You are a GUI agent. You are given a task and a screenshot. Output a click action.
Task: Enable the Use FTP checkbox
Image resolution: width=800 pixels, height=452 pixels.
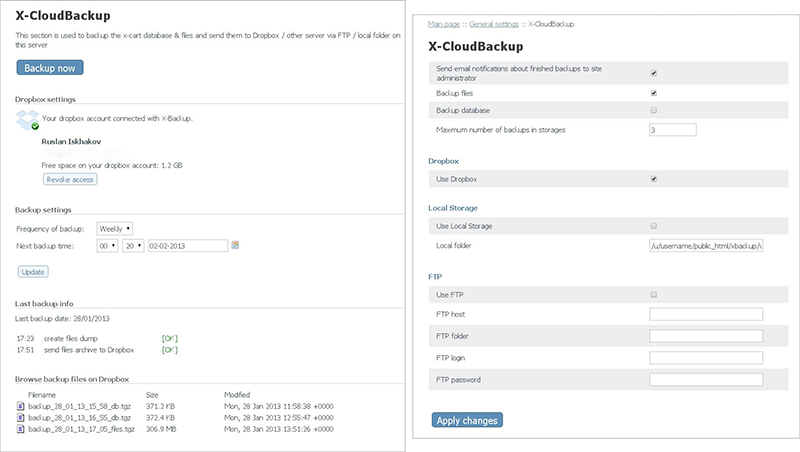pos(654,294)
